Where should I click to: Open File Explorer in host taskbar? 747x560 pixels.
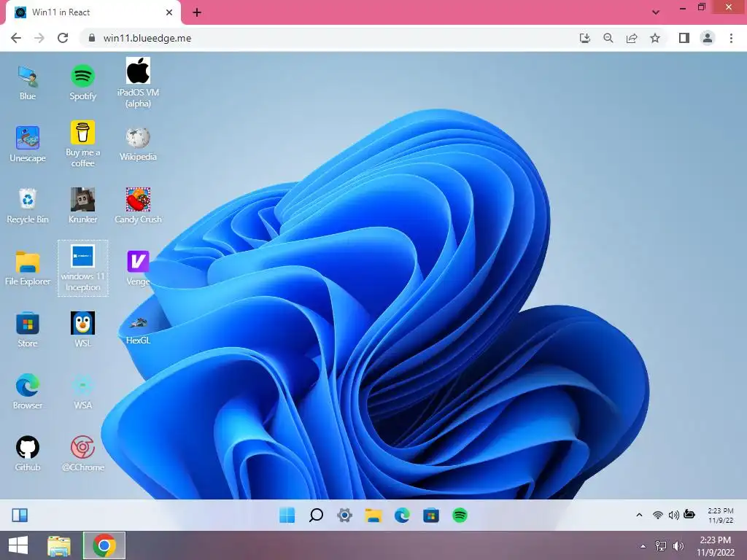coord(59,545)
